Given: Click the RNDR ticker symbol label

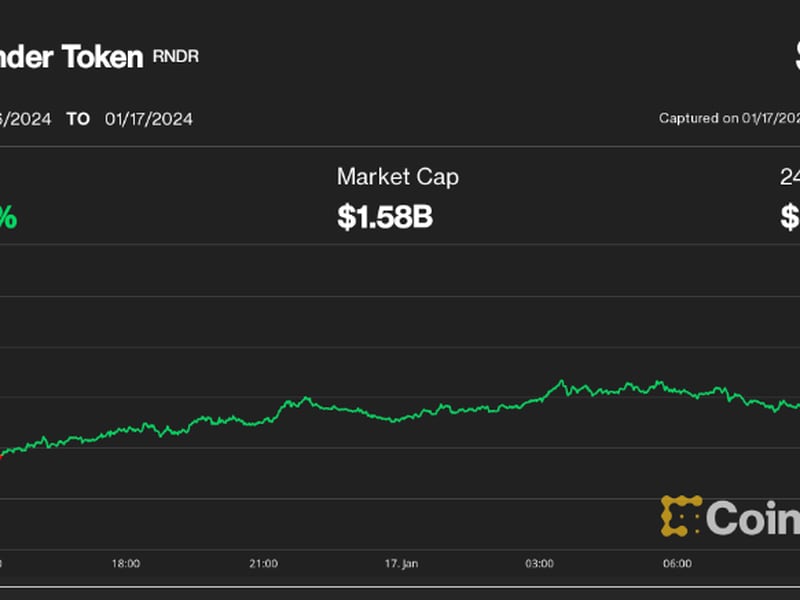Looking at the screenshot, I should [x=176, y=57].
